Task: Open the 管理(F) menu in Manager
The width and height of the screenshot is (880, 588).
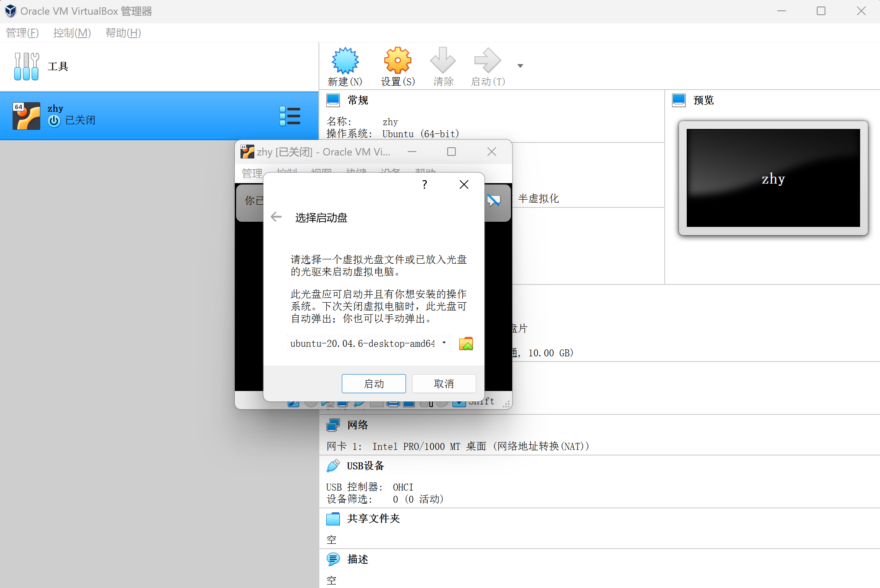Action: tap(23, 33)
